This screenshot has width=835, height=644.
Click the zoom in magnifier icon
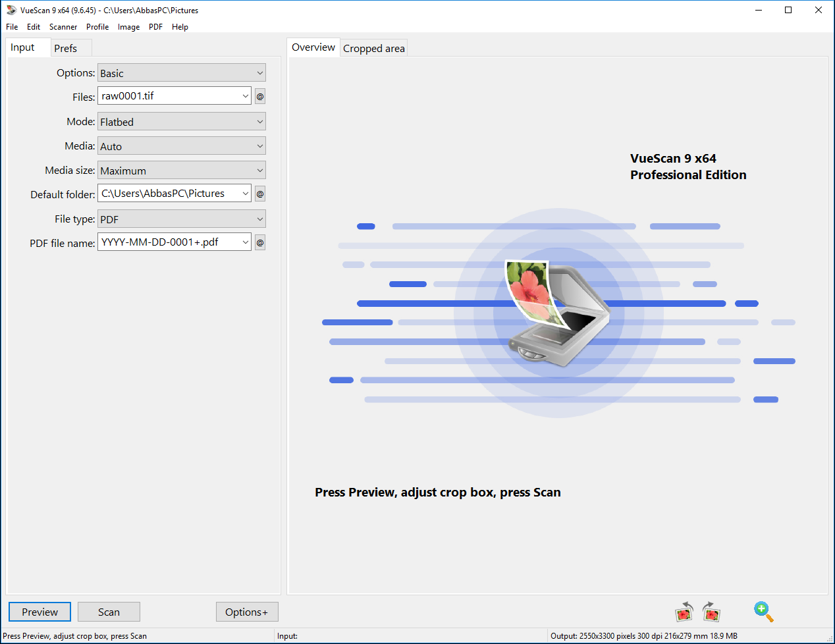coord(764,612)
